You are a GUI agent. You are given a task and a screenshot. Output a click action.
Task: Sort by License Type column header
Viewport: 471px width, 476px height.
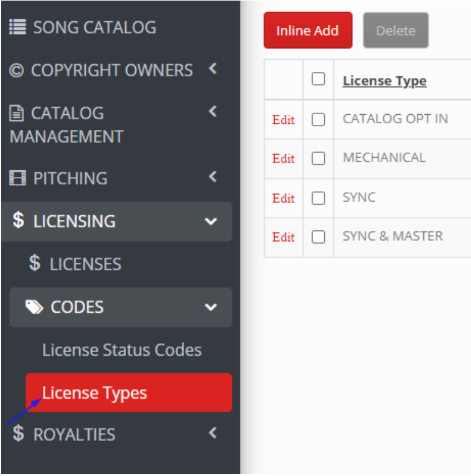pyautogui.click(x=385, y=81)
